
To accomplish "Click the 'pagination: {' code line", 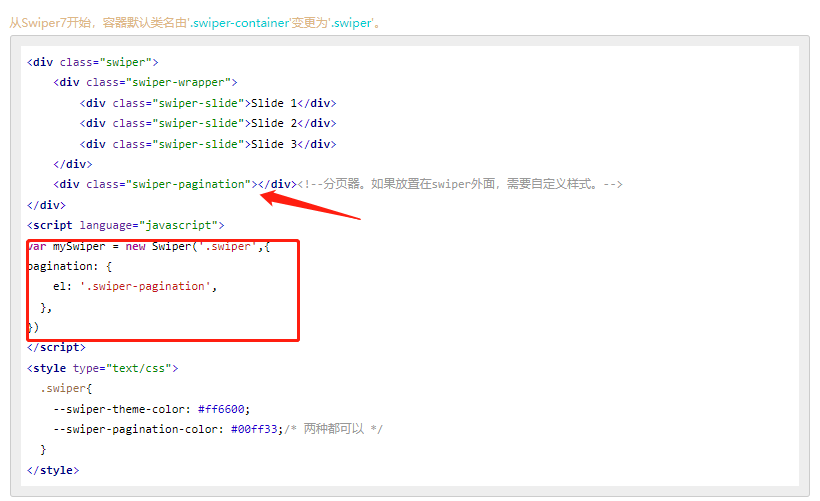I will (70, 267).
